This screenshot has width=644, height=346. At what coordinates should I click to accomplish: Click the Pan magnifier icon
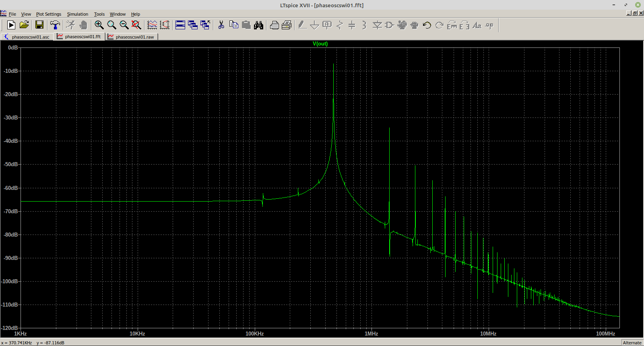(111, 25)
